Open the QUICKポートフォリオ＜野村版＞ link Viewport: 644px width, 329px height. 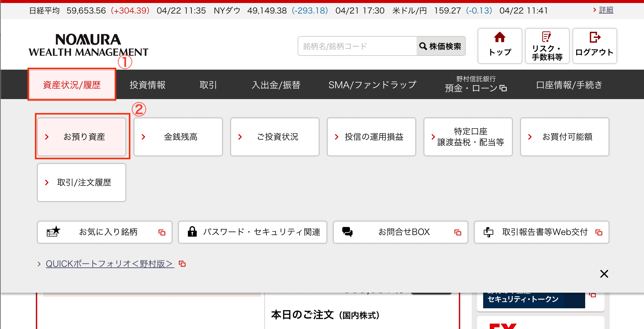[x=110, y=264]
